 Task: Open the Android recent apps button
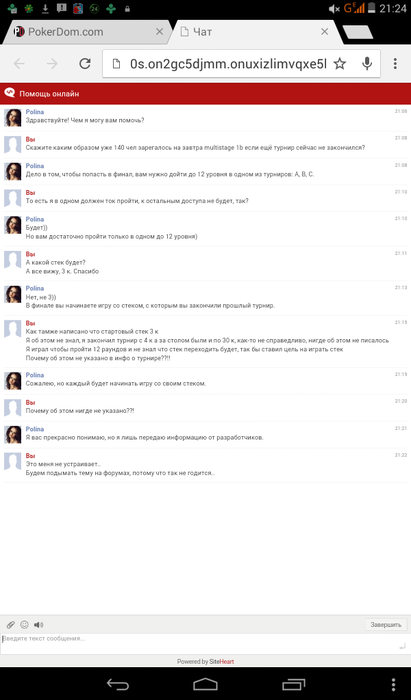click(294, 683)
